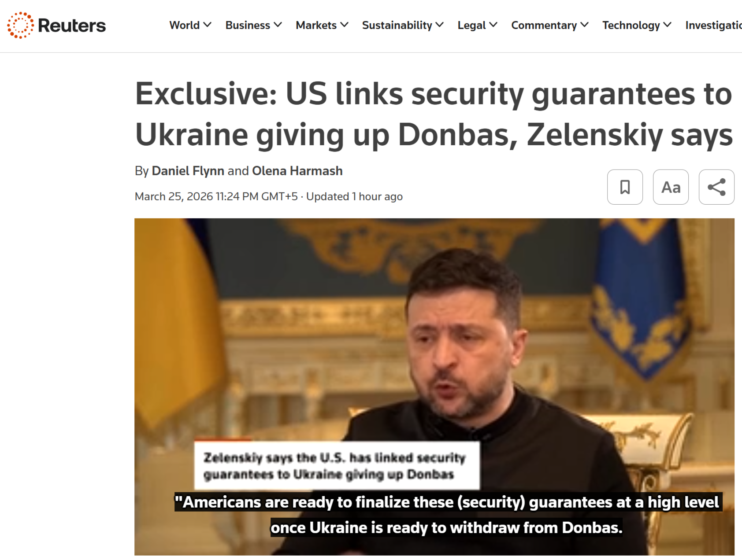The width and height of the screenshot is (742, 560).
Task: Expand the Legal menu chevron
Action: pyautogui.click(x=493, y=25)
